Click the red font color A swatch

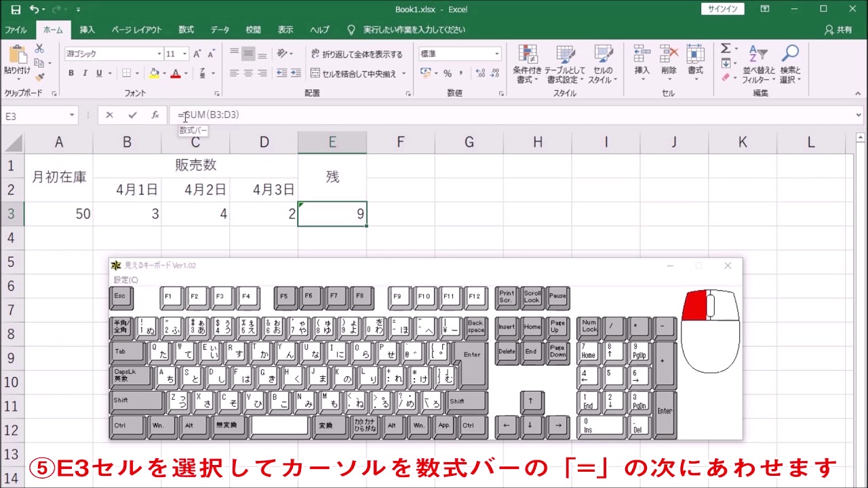176,73
